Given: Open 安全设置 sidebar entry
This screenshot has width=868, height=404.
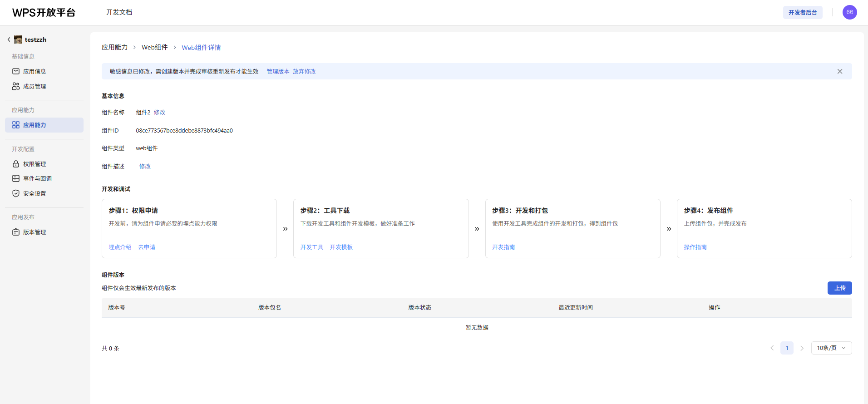Looking at the screenshot, I should (44, 193).
